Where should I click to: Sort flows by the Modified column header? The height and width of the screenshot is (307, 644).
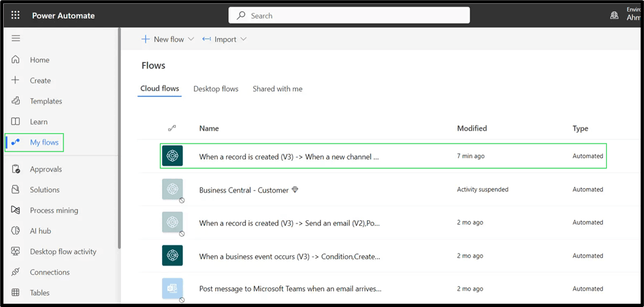[x=471, y=129]
